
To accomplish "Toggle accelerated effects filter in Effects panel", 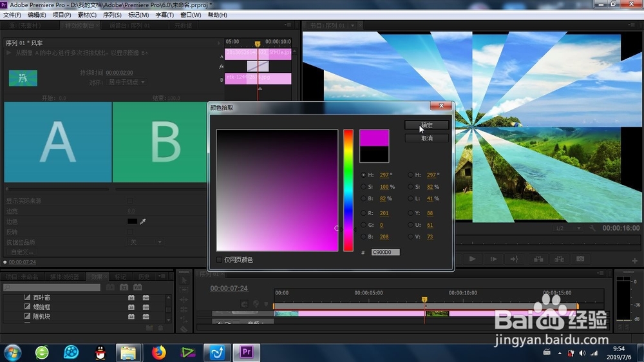I will [x=111, y=287].
